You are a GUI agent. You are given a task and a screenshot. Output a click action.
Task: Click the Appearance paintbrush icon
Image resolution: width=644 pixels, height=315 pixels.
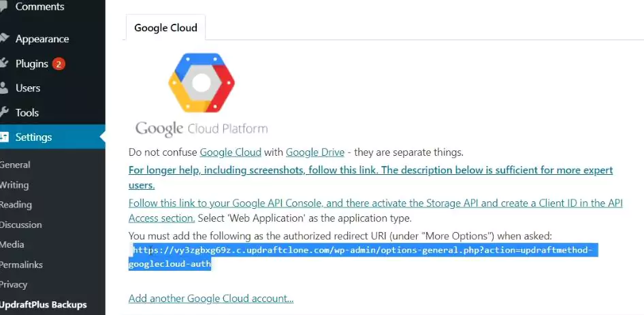tap(4, 39)
